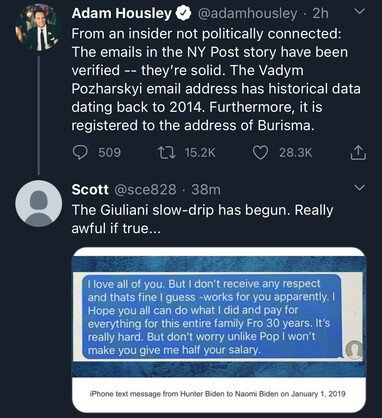382x418 pixels.
Task: Like Adam Housley's tweet
Action: [x=260, y=153]
